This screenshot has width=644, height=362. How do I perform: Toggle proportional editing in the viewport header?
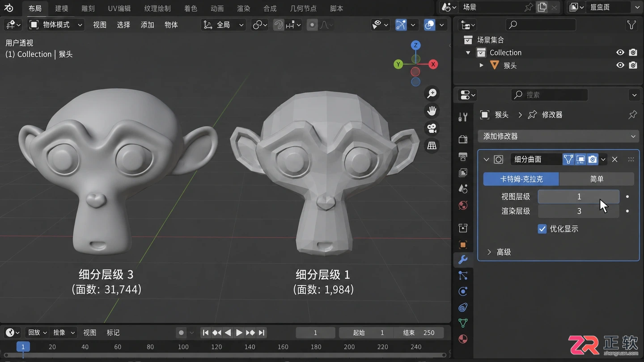[312, 25]
